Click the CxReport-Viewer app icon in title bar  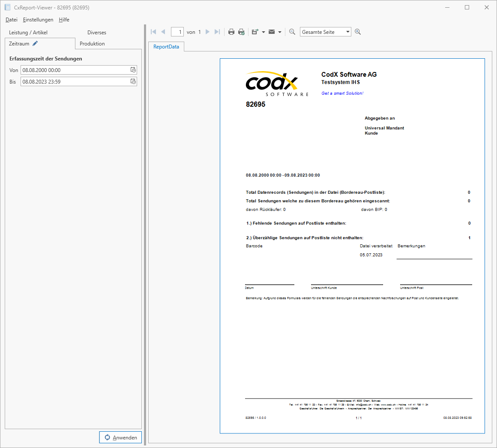7,7
